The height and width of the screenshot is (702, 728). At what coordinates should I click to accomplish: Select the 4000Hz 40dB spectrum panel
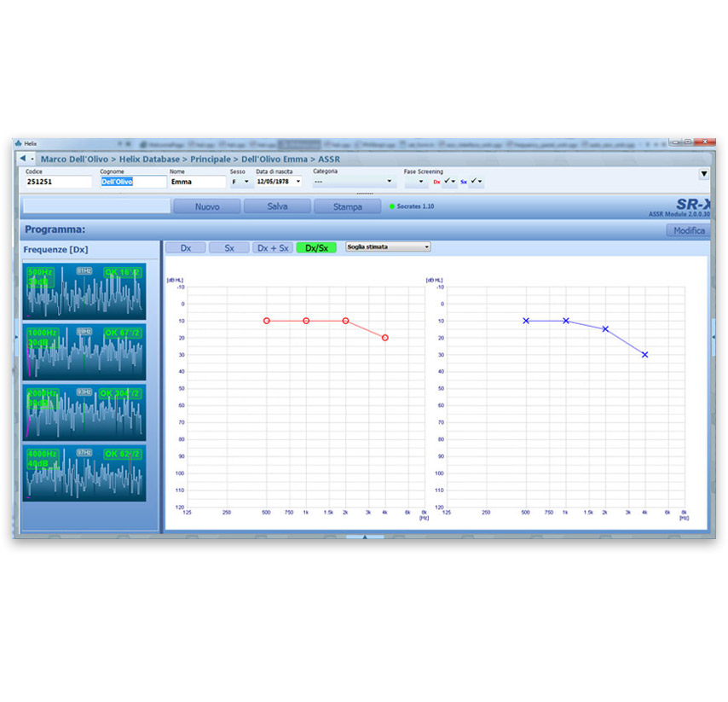[x=84, y=473]
